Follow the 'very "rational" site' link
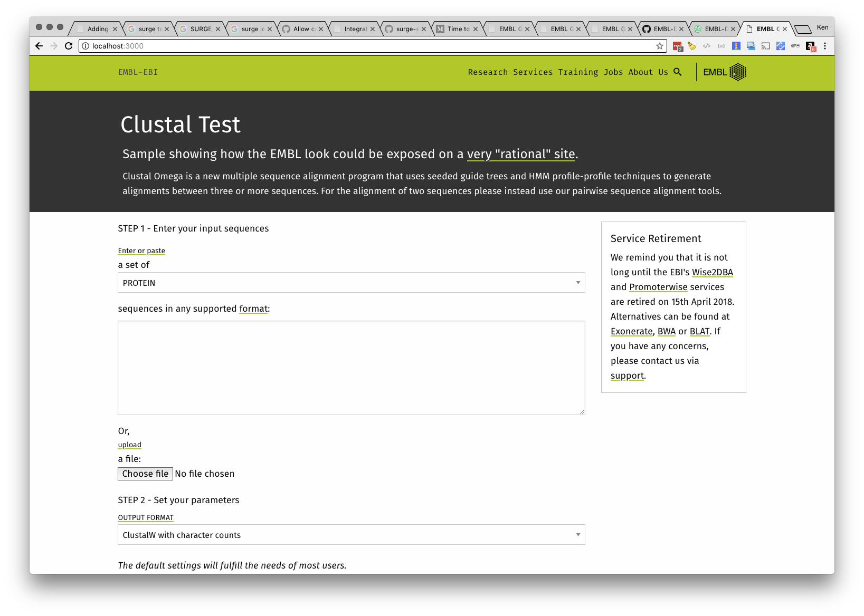The height and width of the screenshot is (616, 864). point(521,154)
